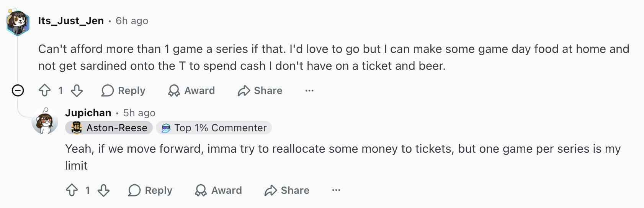Image resolution: width=644 pixels, height=208 pixels.
Task: Give an Award to Jupichan's reply
Action: pos(218,190)
